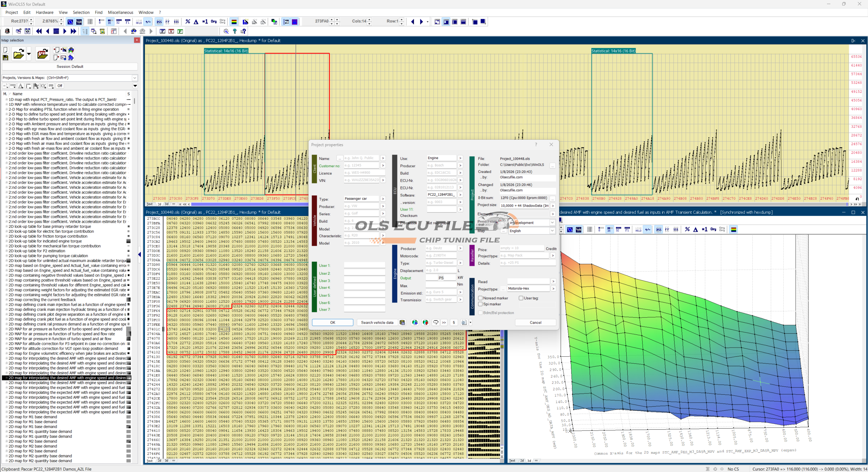Screen dimensions: 868x472
Task: Click the fast-forward double-arrow toolbar icon
Action: tap(73, 31)
